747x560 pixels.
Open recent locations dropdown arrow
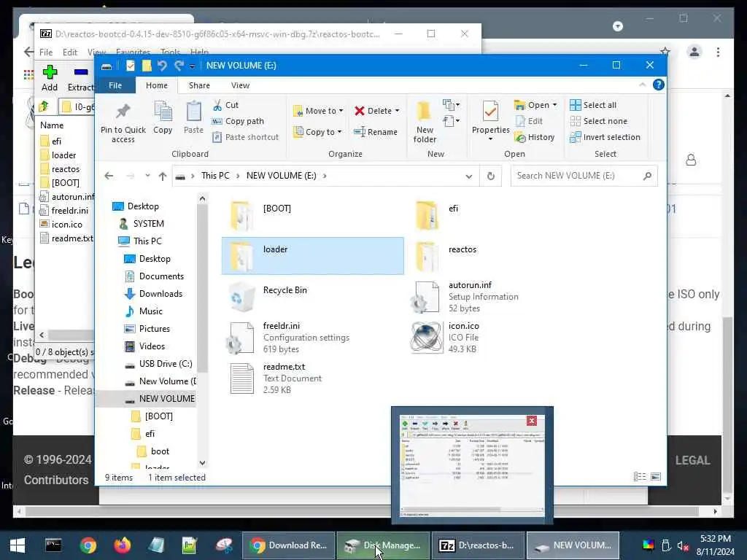click(147, 176)
